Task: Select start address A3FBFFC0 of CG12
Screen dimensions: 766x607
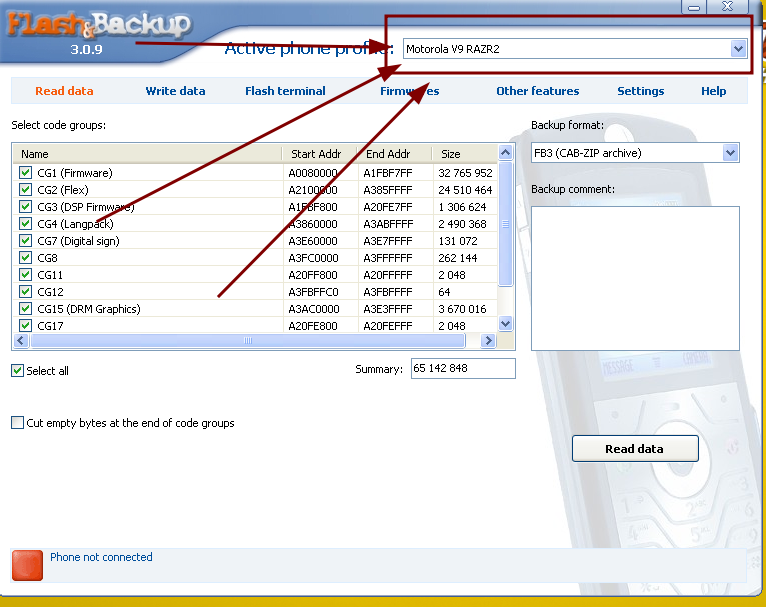Action: tap(313, 292)
